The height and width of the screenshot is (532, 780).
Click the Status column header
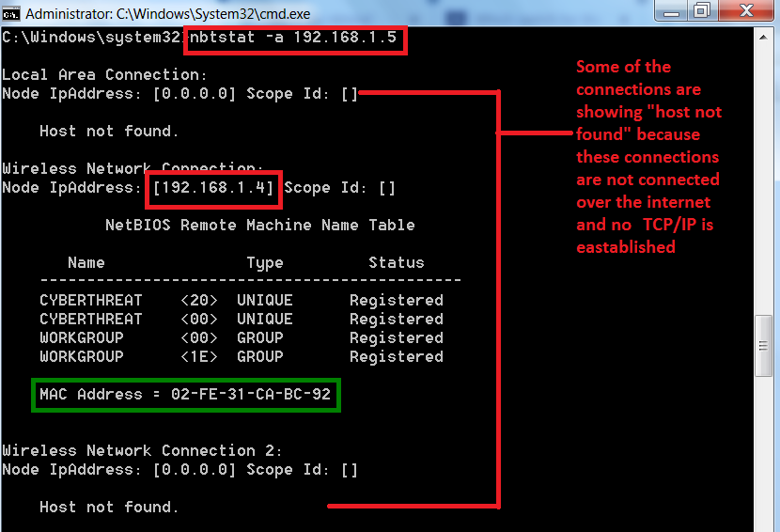click(396, 263)
